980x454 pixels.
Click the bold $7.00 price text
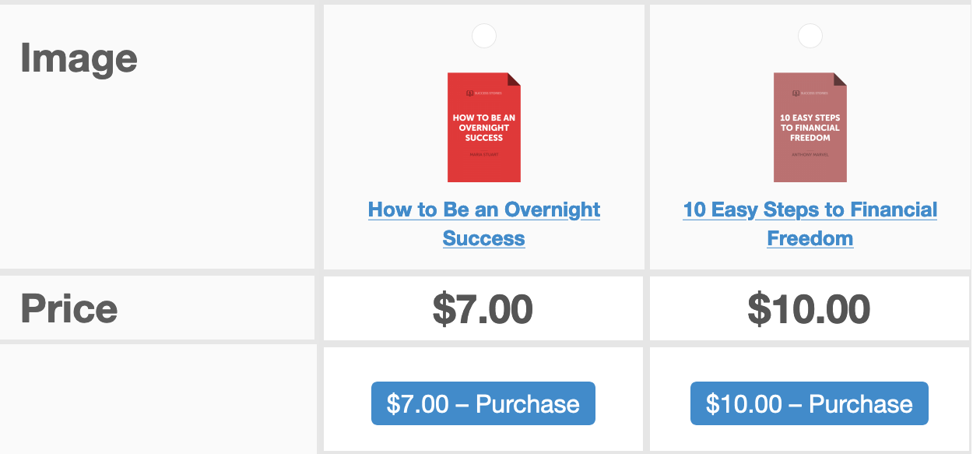[483, 309]
